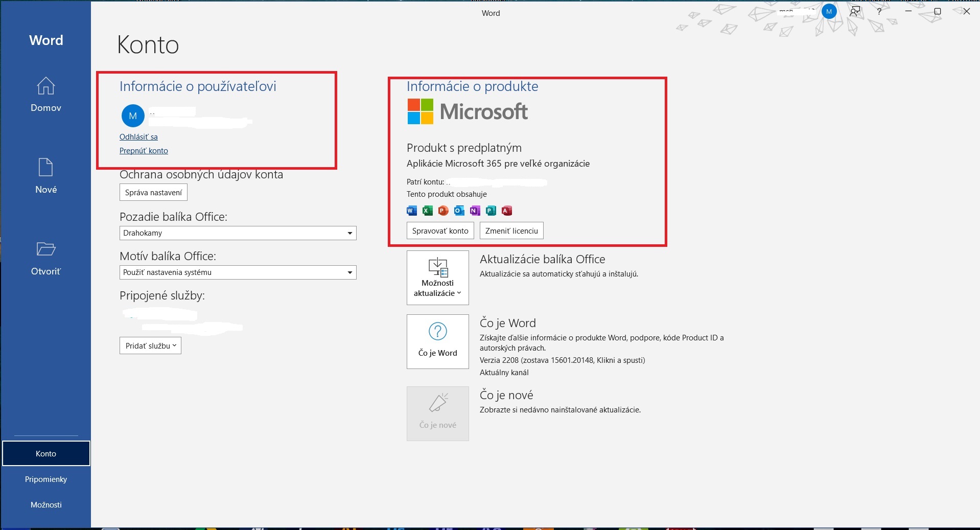This screenshot has height=530, width=980.
Task: Click the Access app icon under product contents
Action: [507, 211]
